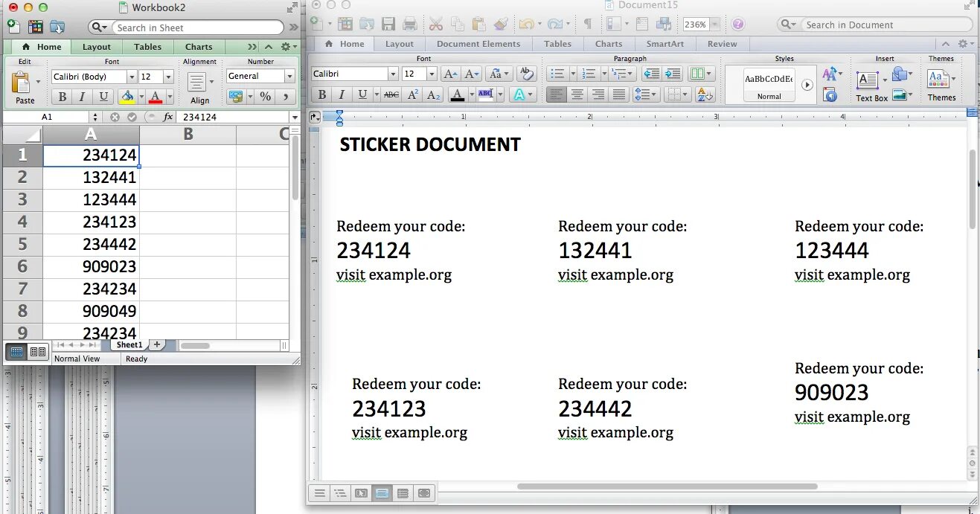Toggle Italic in Word ribbon

pos(342,94)
